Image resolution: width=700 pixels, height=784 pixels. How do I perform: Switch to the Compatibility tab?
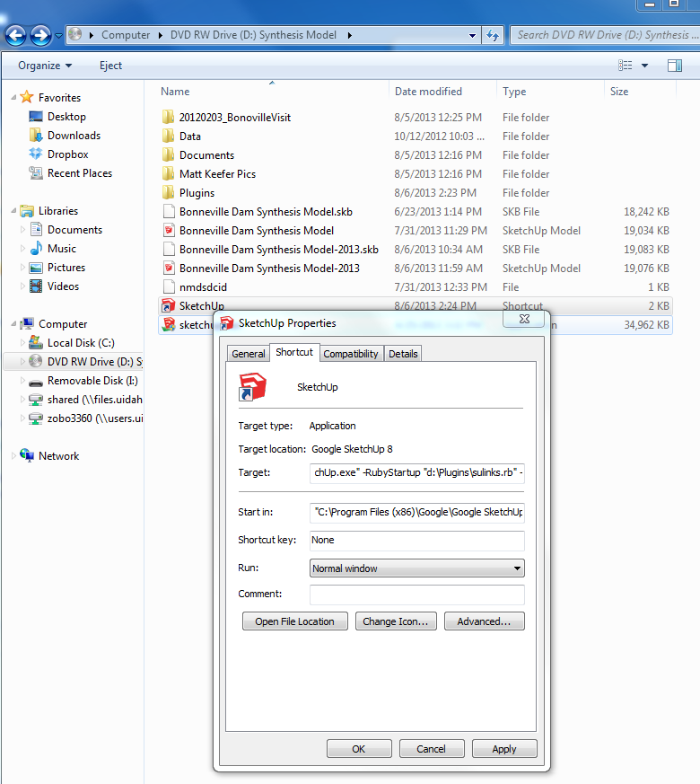[351, 354]
